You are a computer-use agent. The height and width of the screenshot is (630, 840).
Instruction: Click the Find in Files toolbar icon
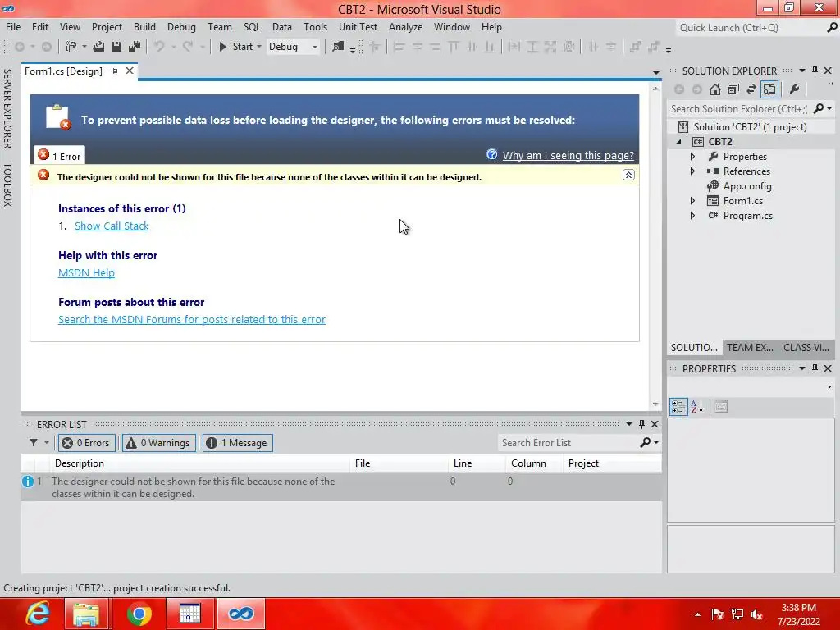pos(338,47)
